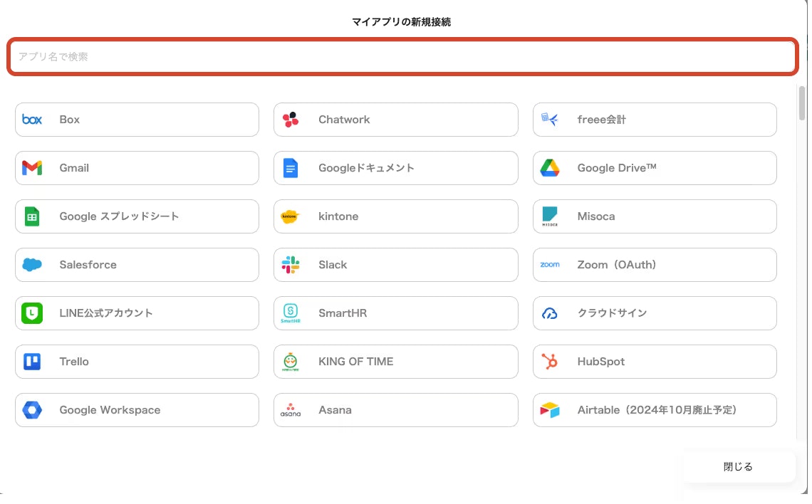The image size is (812, 504).
Task: Click the Trello board icon
Action: 32,361
